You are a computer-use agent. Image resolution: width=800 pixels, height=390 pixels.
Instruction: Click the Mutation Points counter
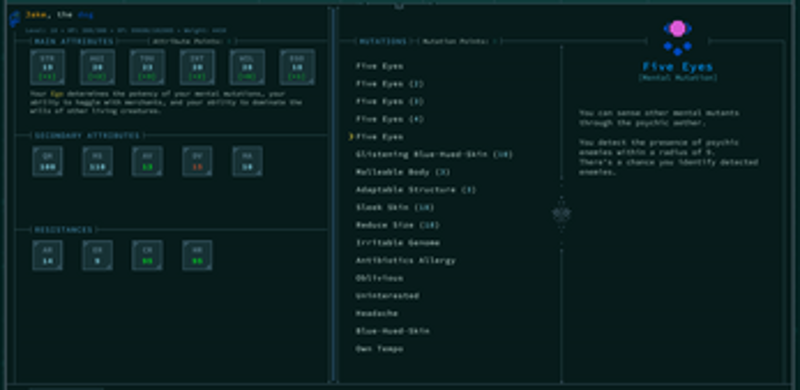click(x=459, y=41)
